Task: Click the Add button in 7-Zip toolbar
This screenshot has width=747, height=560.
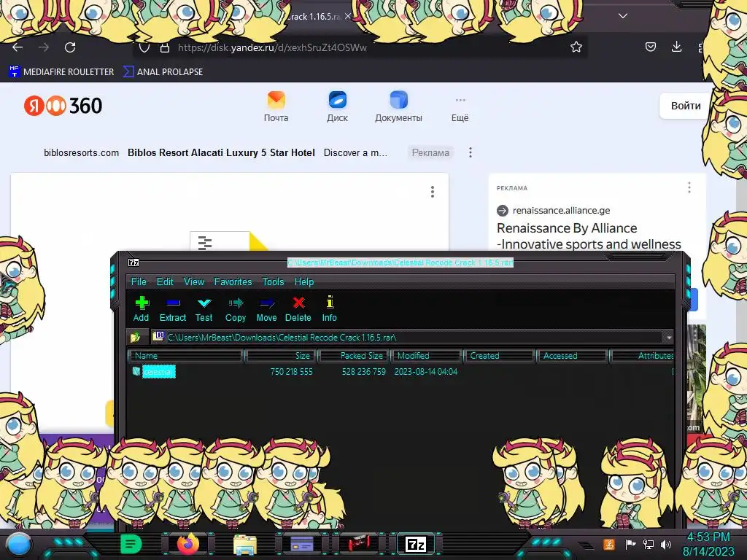Action: tap(141, 309)
